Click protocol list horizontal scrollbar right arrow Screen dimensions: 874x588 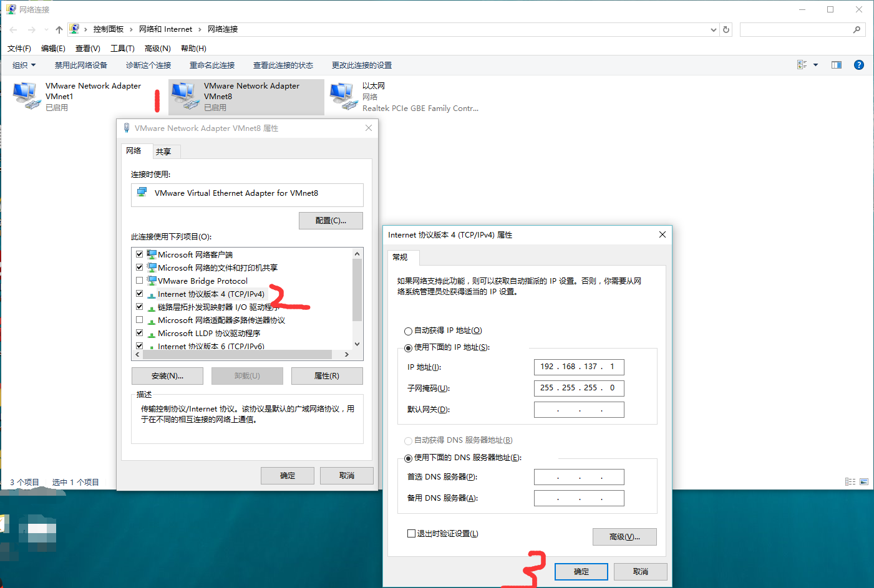point(347,354)
